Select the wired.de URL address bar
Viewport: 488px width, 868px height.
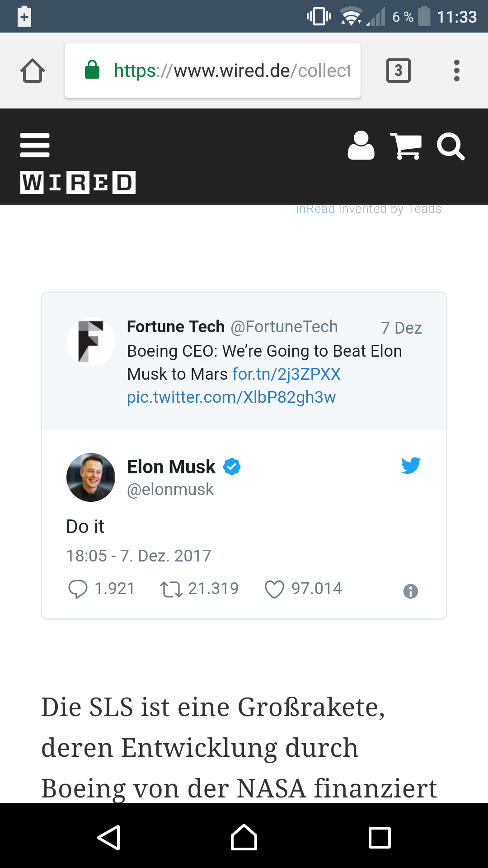click(213, 71)
